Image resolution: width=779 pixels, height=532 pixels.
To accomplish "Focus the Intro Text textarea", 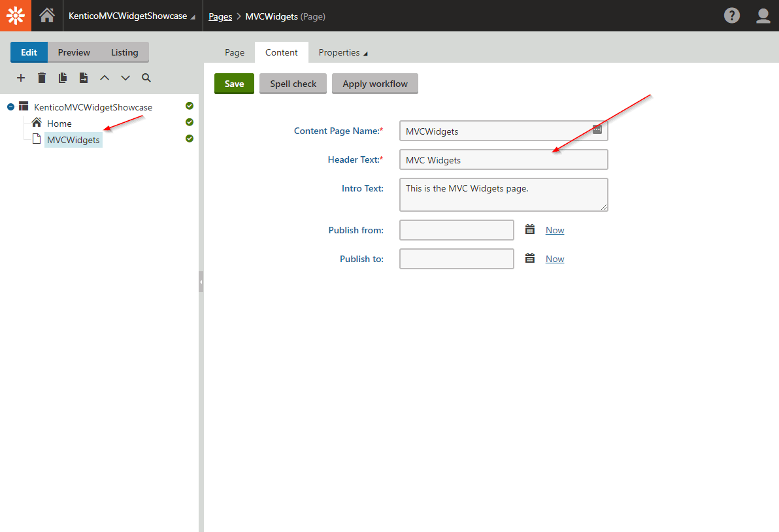I will tap(504, 195).
